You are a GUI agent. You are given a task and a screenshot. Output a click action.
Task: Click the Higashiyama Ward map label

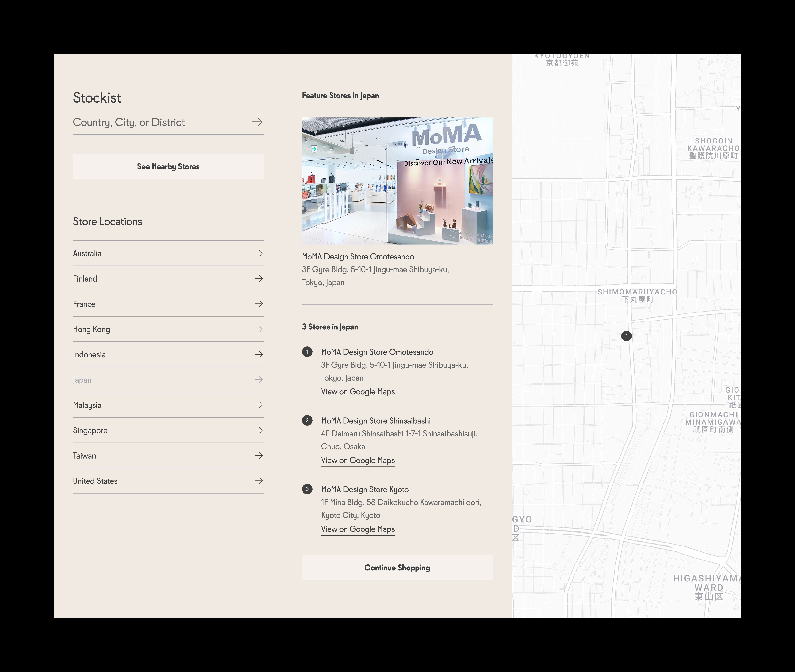[x=707, y=587]
